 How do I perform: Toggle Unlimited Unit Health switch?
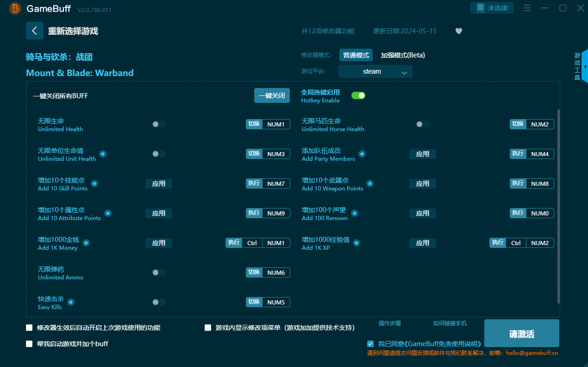(158, 154)
